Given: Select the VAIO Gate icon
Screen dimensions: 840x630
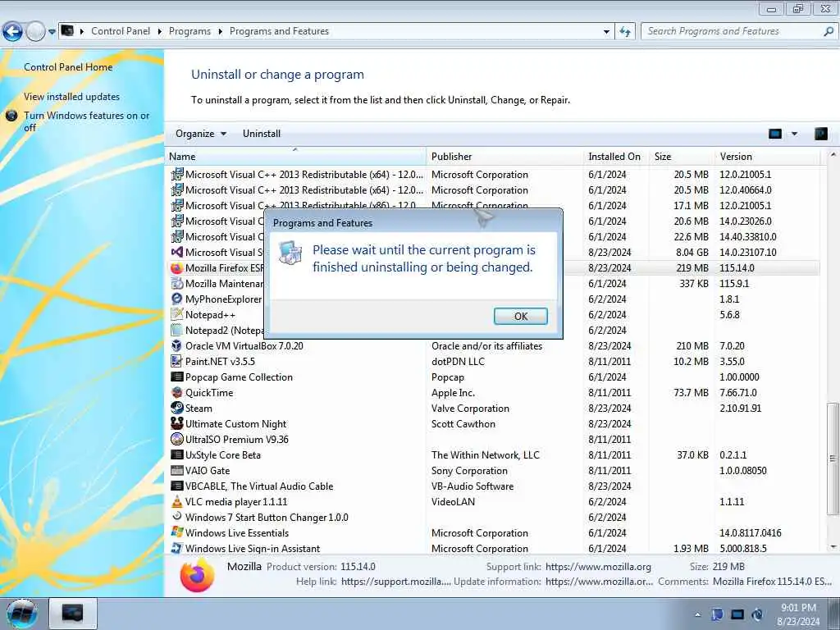Looking at the screenshot, I should (177, 470).
